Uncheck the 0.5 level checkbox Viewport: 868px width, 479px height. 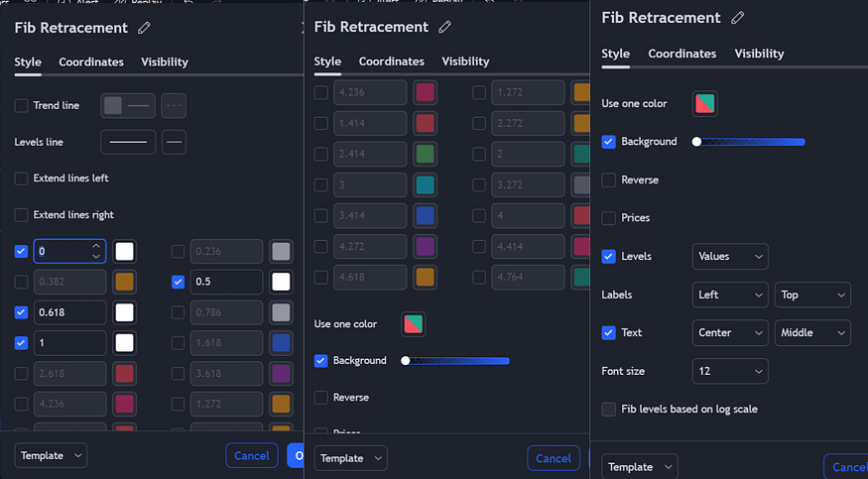(x=178, y=282)
